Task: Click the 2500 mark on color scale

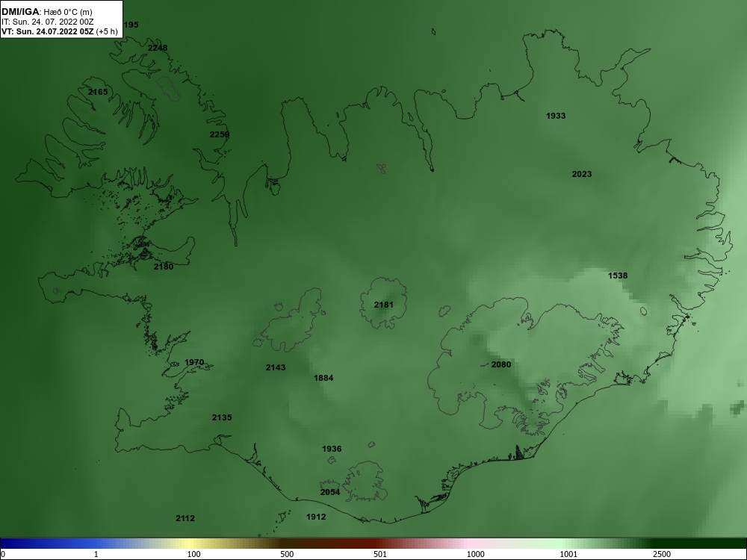Action: tap(662, 554)
